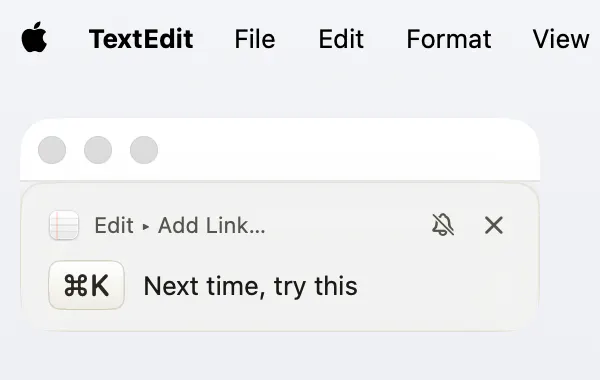Click the "Add Link…" label in the tip

coord(212,225)
